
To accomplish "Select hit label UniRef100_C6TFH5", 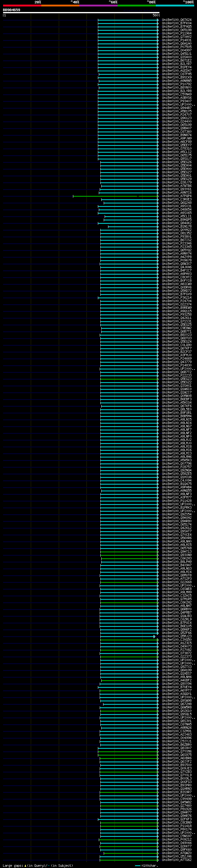I will (x=177, y=74).
